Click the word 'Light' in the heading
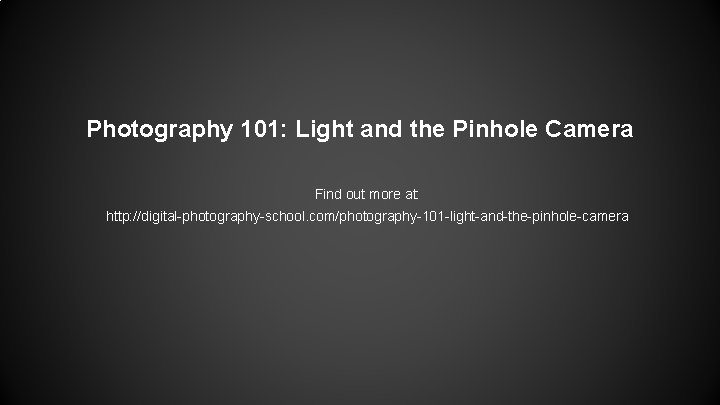 pos(324,129)
